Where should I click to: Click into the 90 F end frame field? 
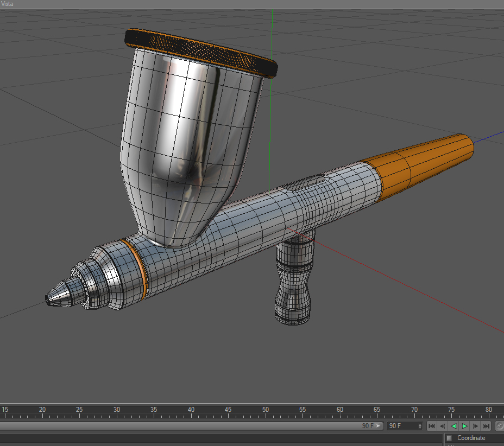(405, 426)
